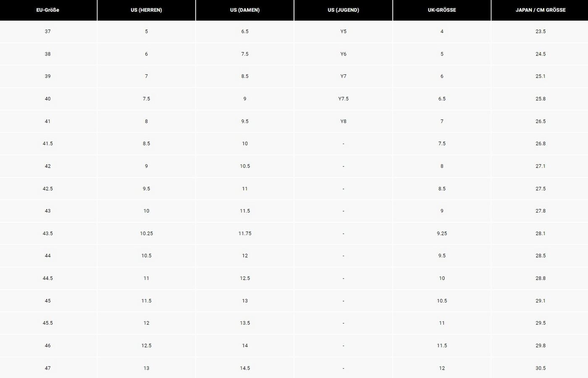
Task: Click EU size 47 cell
Action: click(x=48, y=368)
